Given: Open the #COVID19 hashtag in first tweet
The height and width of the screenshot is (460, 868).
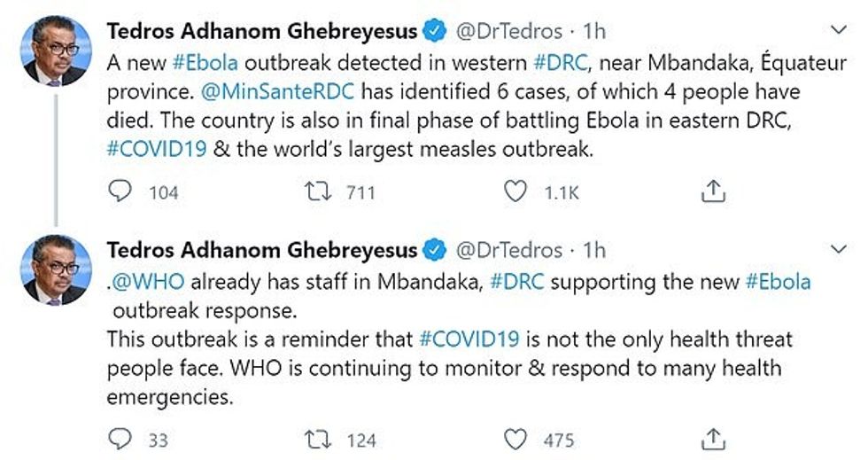Looking at the screenshot, I should click(157, 148).
